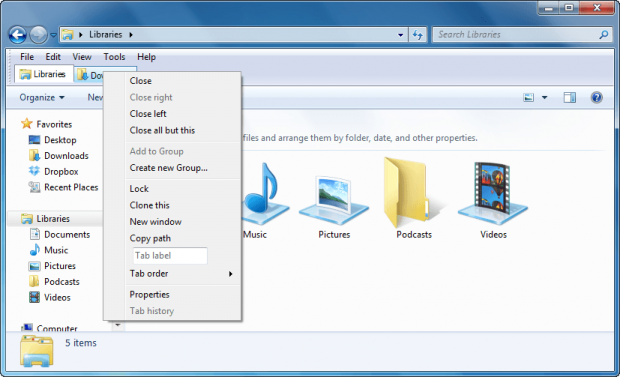Click the yellow Favorites star icon
Screen dimensions: 620x377
(26, 123)
